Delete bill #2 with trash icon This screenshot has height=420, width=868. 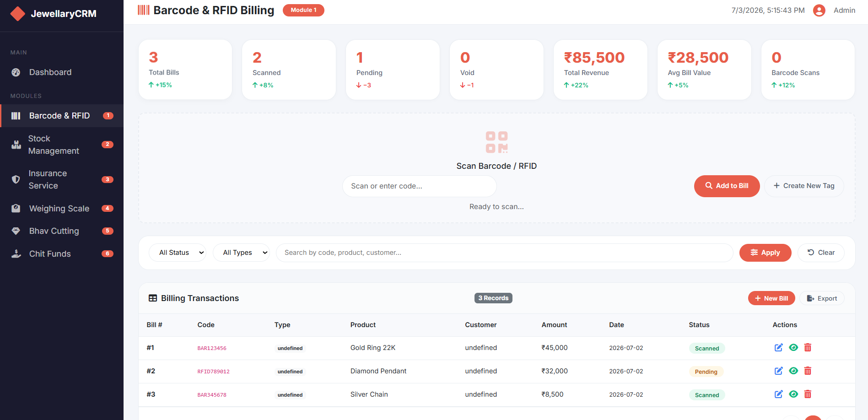click(x=808, y=371)
